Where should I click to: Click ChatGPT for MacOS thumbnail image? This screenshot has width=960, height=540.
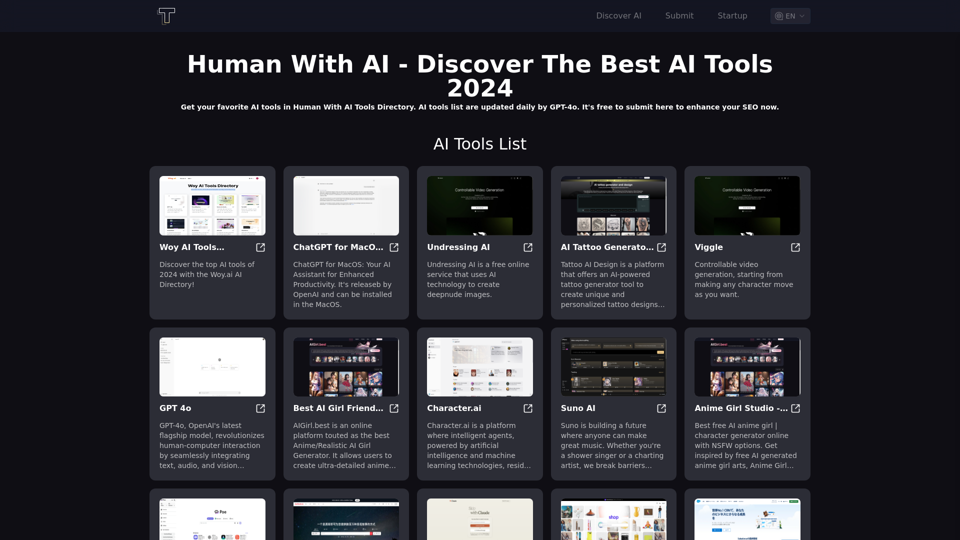click(x=346, y=206)
